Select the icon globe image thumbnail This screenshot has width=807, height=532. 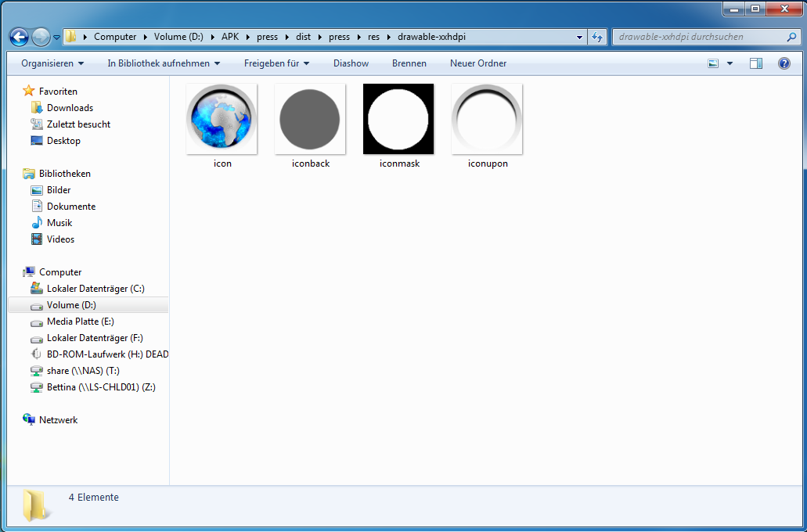point(222,119)
